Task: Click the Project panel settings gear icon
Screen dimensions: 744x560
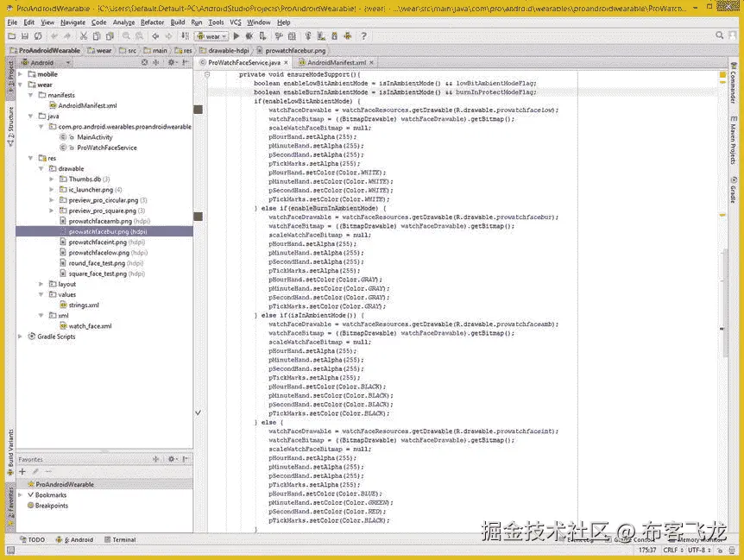Action: [171, 63]
